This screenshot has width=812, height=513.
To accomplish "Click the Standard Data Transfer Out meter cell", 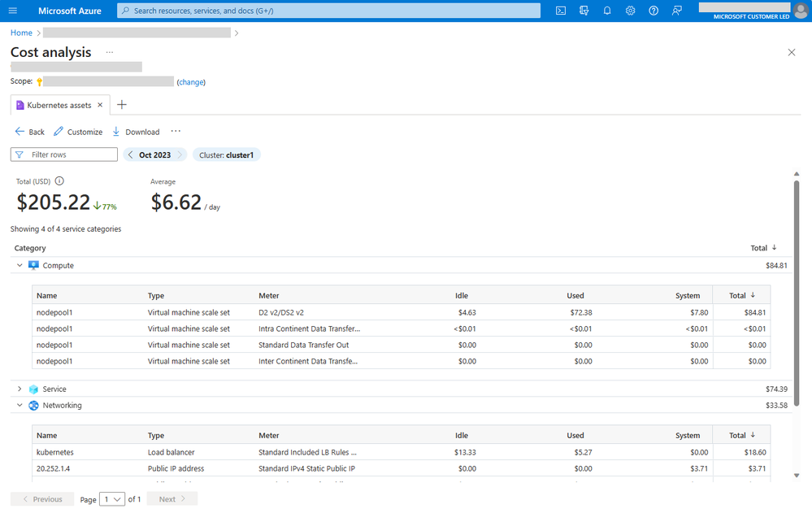I will click(303, 345).
